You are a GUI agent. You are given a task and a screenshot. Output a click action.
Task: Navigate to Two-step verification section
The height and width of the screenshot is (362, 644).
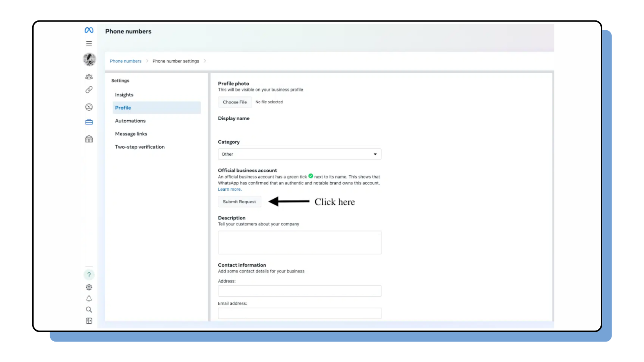point(140,147)
